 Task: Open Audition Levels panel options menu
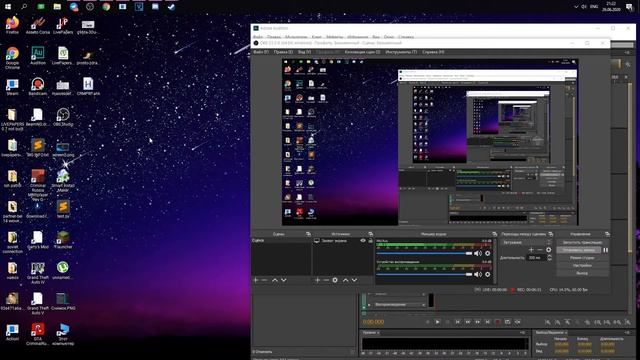[x=522, y=333]
